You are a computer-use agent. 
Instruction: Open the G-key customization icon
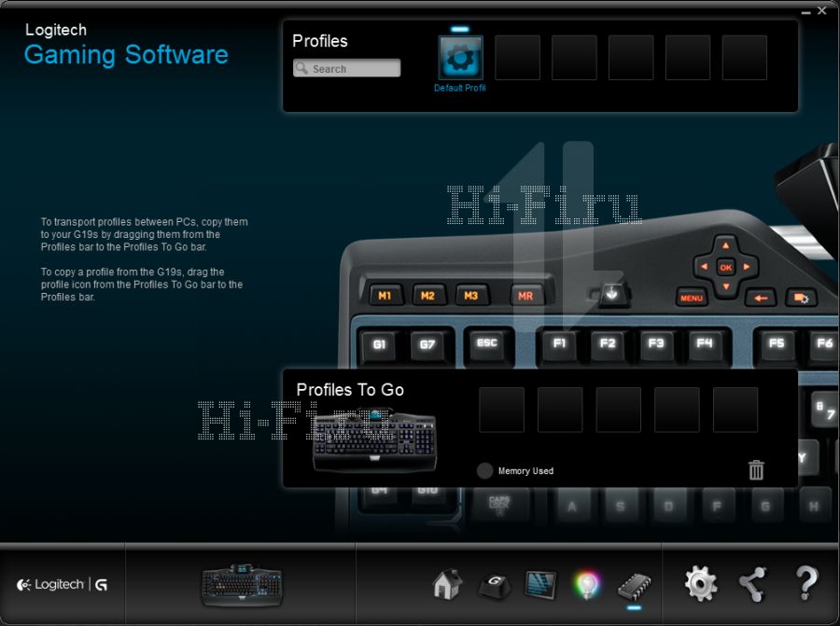click(495, 585)
